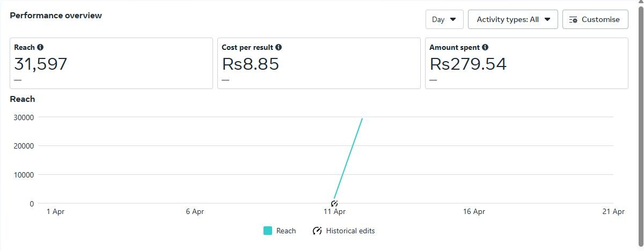Click the Cost per result info icon
This screenshot has height=251, width=644.
279,47
